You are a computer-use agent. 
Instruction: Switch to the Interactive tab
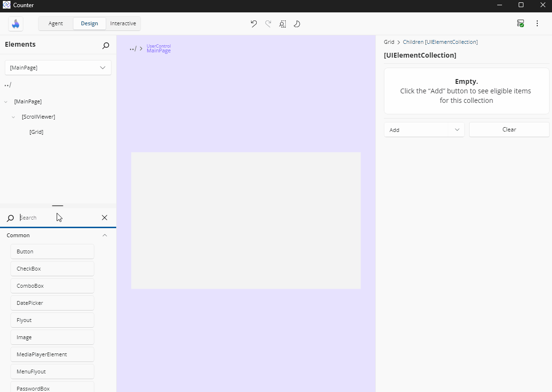pyautogui.click(x=123, y=23)
